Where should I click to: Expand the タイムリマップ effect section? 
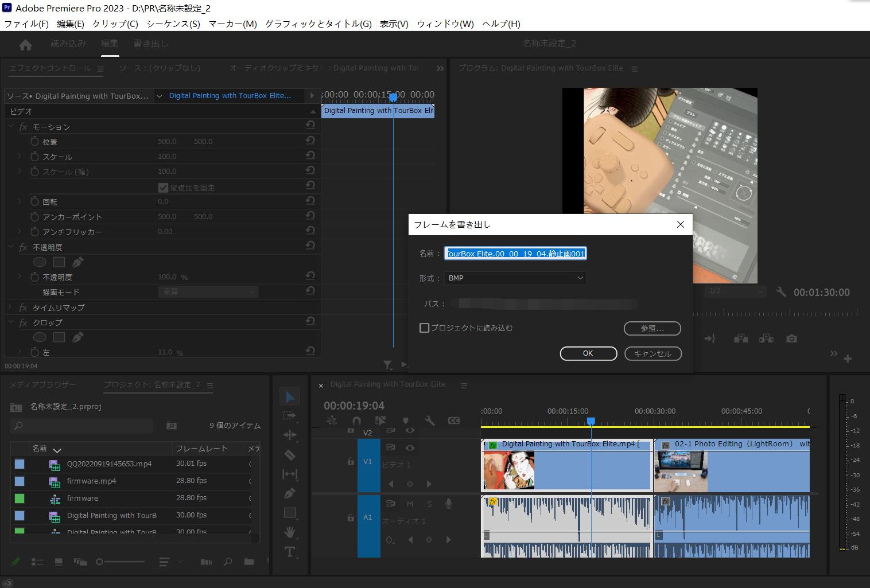(10, 307)
